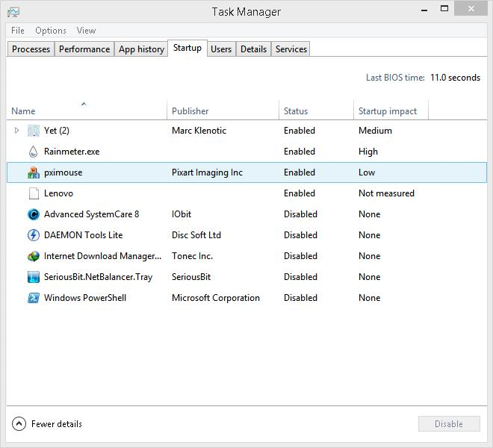Switch to the Services tab

[291, 49]
